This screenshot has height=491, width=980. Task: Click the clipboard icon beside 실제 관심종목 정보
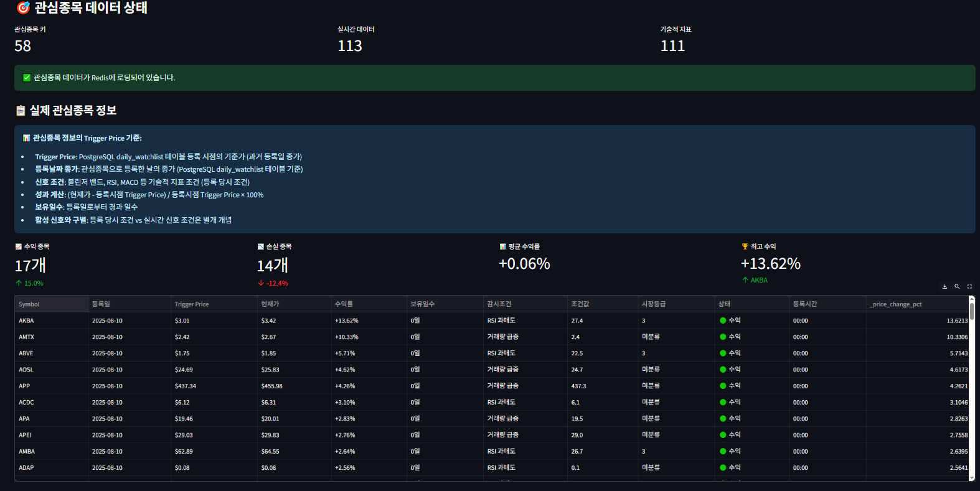pyautogui.click(x=21, y=111)
